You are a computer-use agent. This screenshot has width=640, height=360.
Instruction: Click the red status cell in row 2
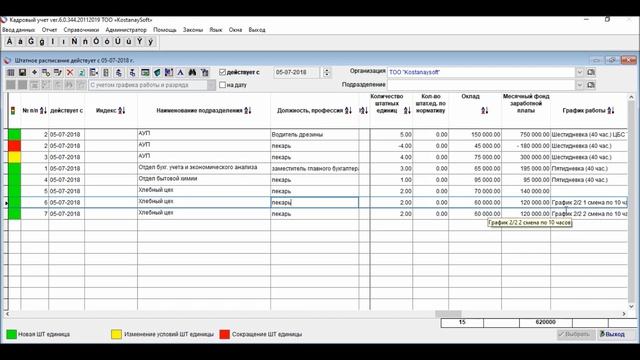tap(14, 146)
